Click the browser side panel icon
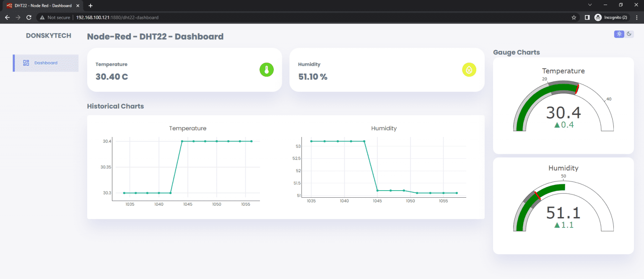The image size is (644, 279). tap(587, 17)
